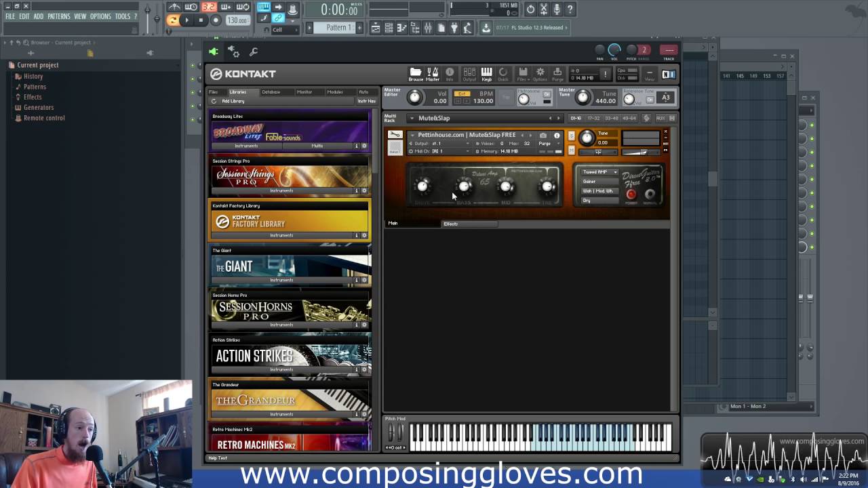Open Kontakt Factory Library Instruments
Screen dimensions: 868x488
click(281, 235)
